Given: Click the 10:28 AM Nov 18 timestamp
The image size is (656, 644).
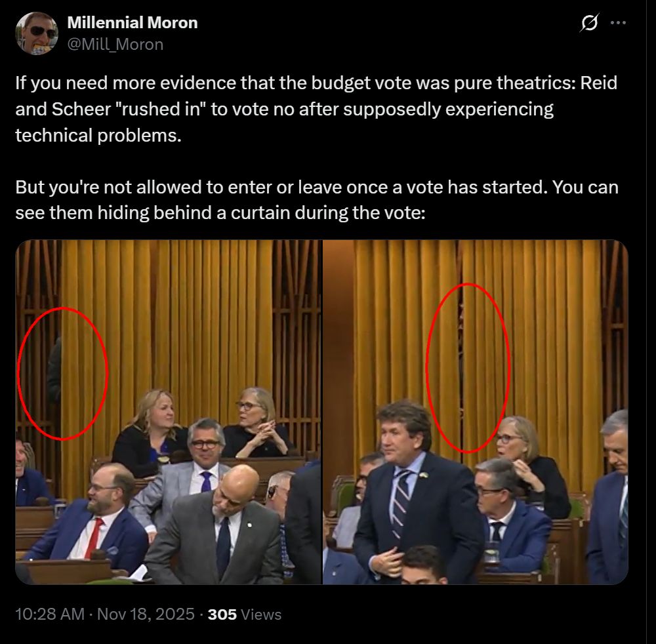Looking at the screenshot, I should pos(104,614).
